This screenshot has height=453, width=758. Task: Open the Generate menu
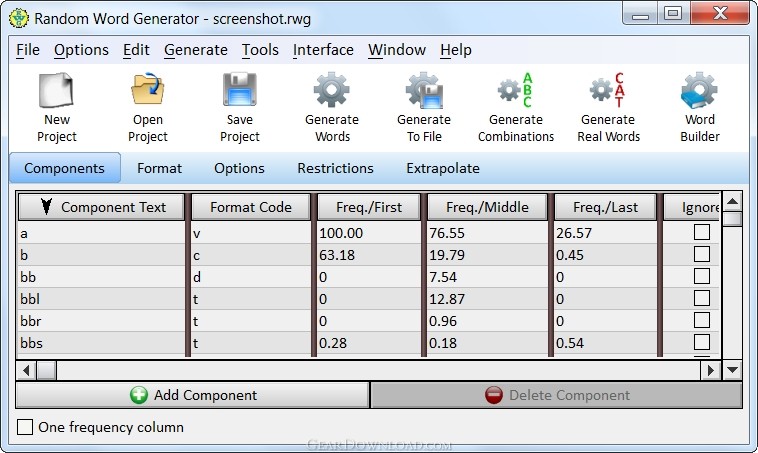[x=196, y=50]
